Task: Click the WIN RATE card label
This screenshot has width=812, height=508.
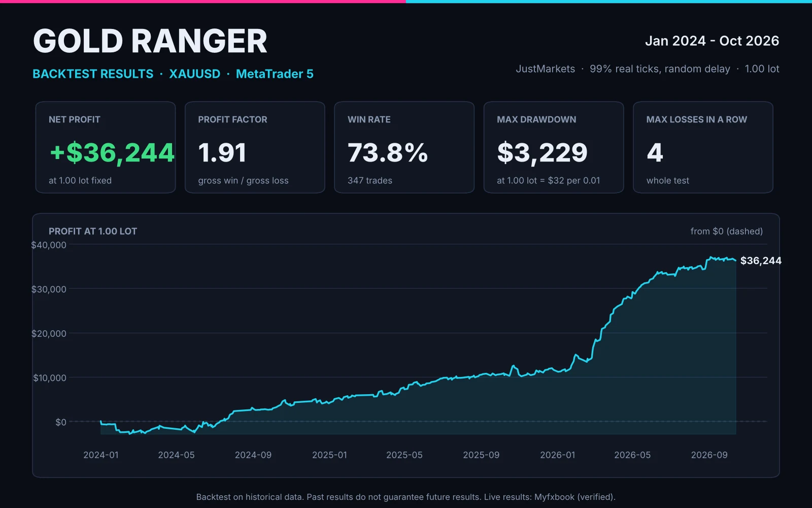Action: 369,119
